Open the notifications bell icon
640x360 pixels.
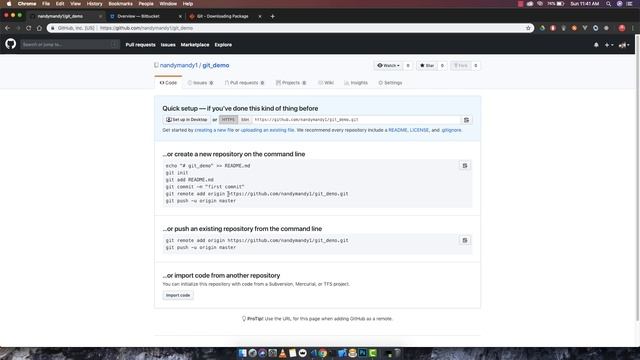[x=596, y=45]
